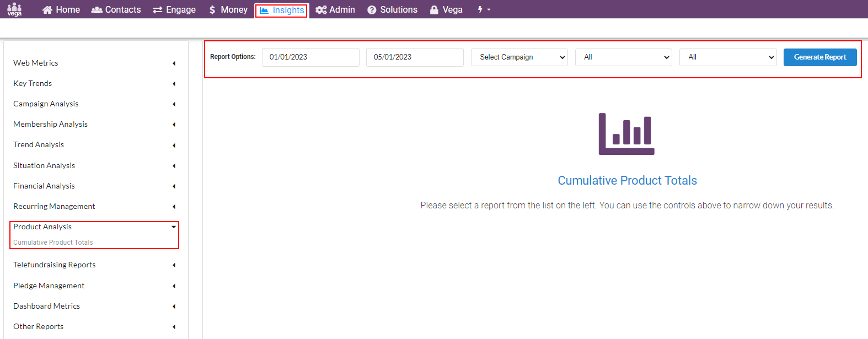868x339 pixels.
Task: Click the Engage arrows icon
Action: click(x=158, y=10)
